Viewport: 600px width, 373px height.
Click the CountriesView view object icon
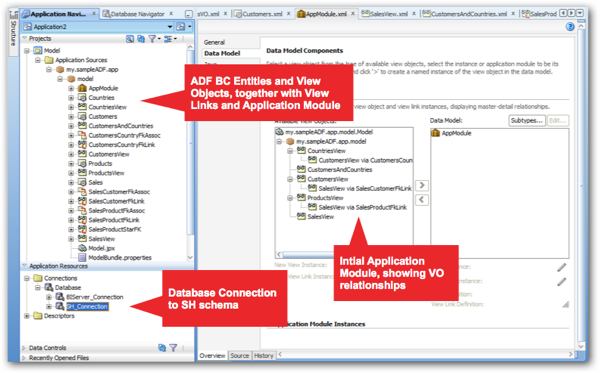tap(82, 107)
